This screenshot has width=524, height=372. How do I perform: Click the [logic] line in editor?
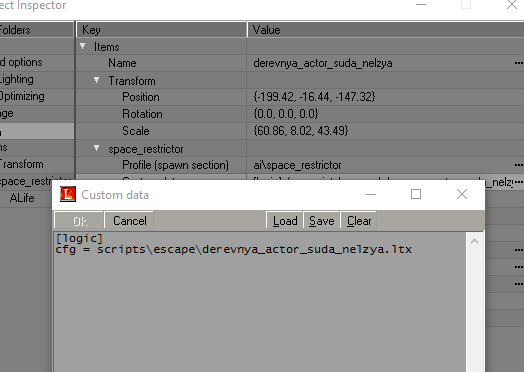coord(79,238)
